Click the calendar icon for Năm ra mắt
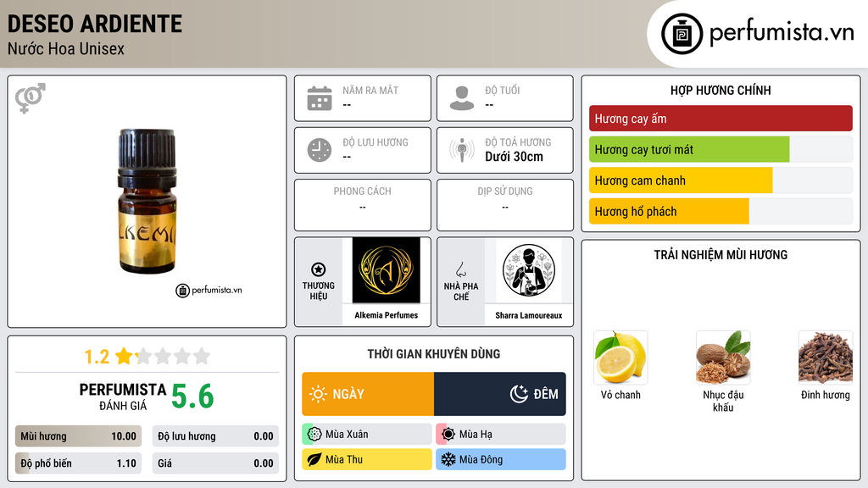 point(320,98)
